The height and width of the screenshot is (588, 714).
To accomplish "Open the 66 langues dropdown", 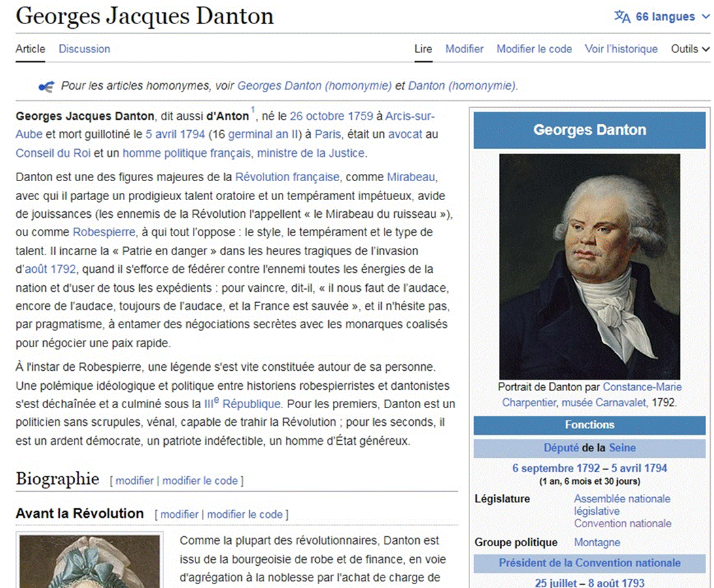I will pyautogui.click(x=662, y=17).
